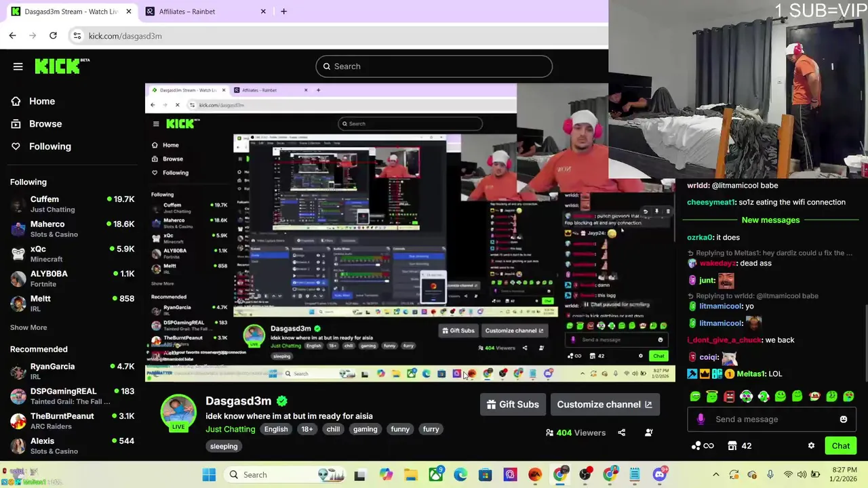This screenshot has height=488, width=868.
Task: Click the funny tag
Action: [x=400, y=429]
